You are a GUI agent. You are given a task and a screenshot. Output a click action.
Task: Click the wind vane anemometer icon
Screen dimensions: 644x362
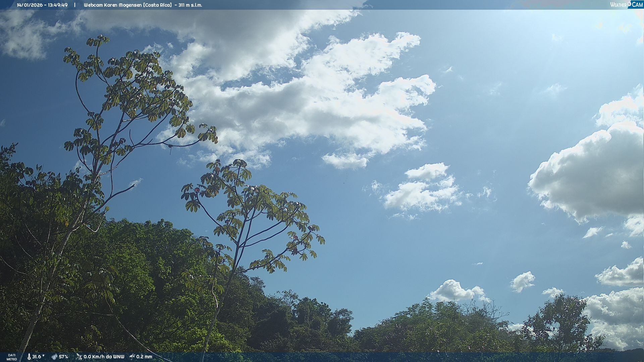[79, 357]
